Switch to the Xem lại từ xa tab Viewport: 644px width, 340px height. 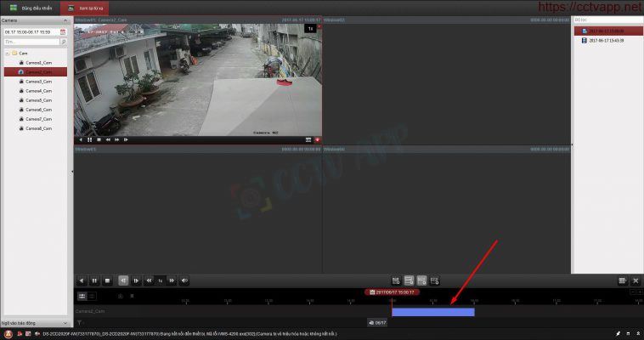pyautogui.click(x=92, y=7)
